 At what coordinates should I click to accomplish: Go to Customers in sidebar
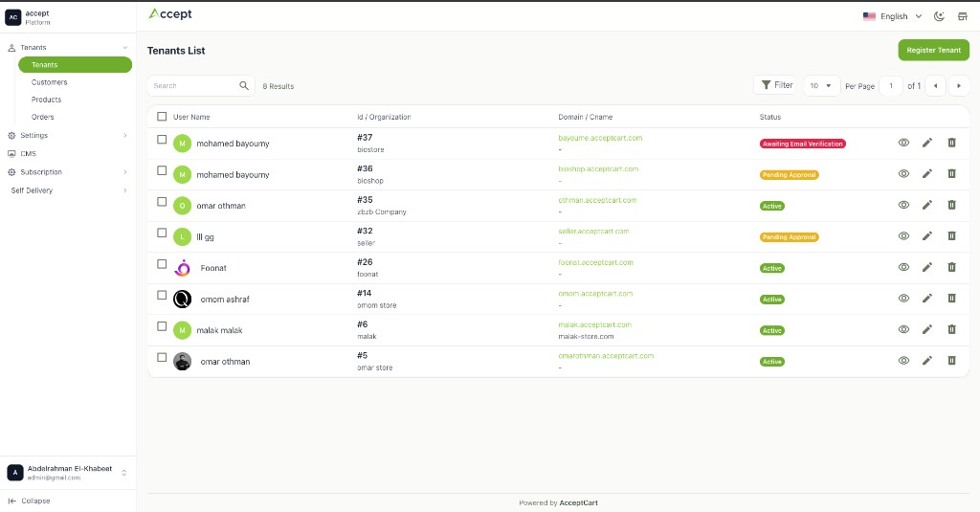[x=50, y=82]
